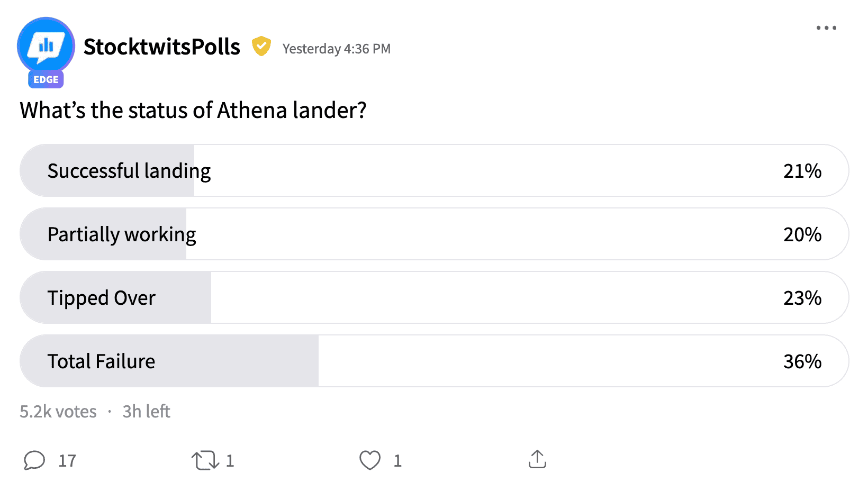Click the StocktwitsPolls profile avatar
Screen dimensions: 868x491
tap(46, 46)
